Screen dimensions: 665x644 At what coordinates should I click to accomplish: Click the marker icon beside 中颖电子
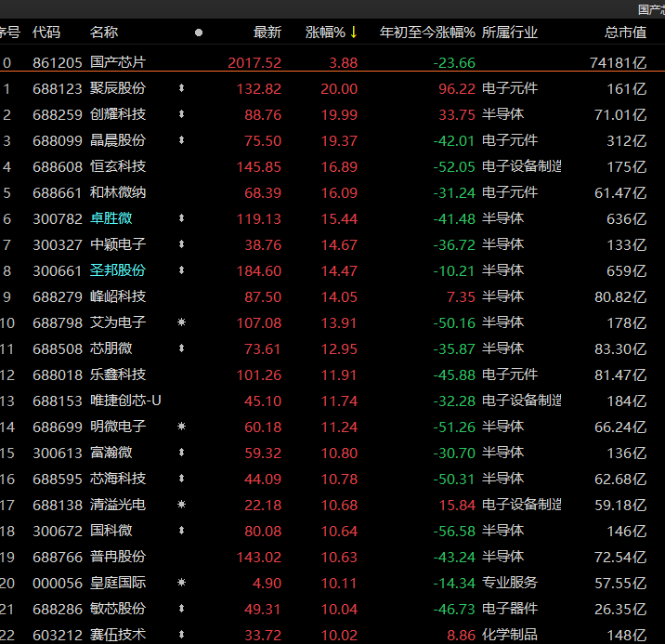181,244
